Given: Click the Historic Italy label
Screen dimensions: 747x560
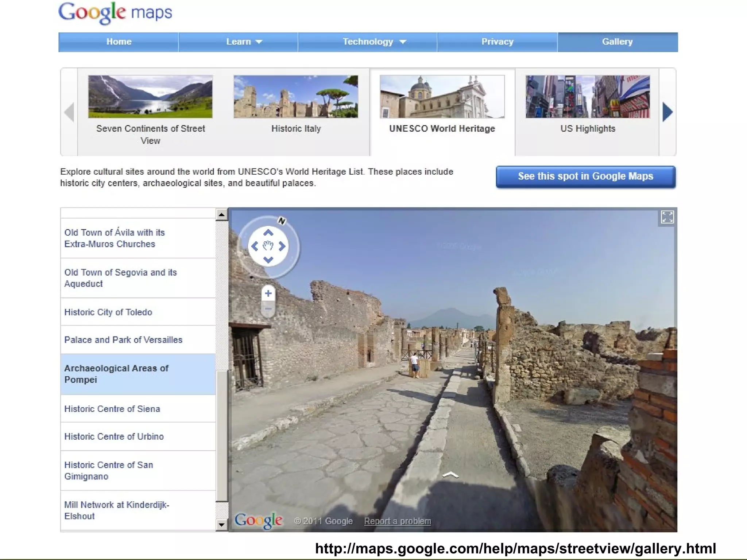Looking at the screenshot, I should [x=296, y=129].
